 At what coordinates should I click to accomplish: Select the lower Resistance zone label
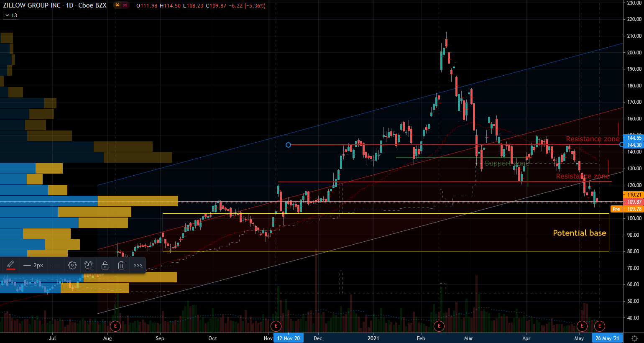coord(583,176)
